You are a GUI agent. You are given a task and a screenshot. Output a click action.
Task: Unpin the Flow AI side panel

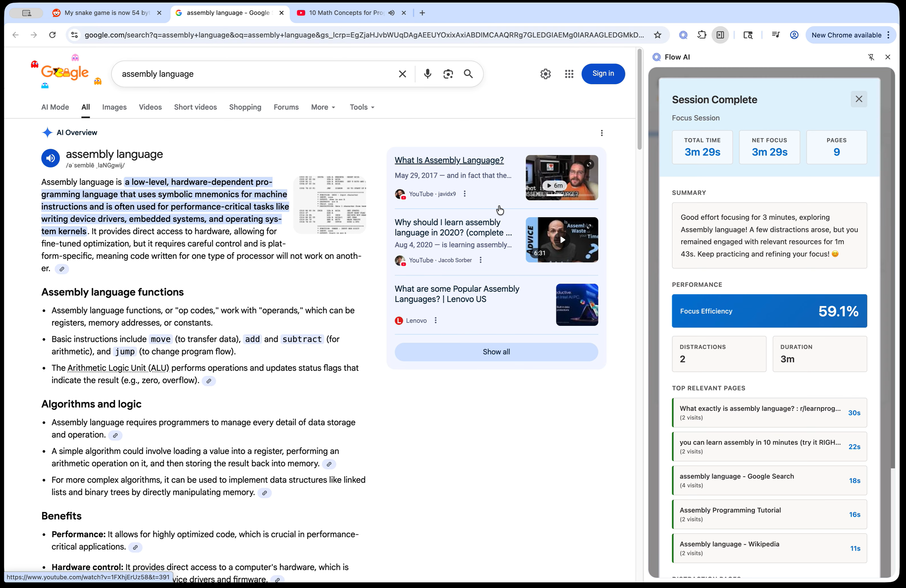tap(871, 57)
